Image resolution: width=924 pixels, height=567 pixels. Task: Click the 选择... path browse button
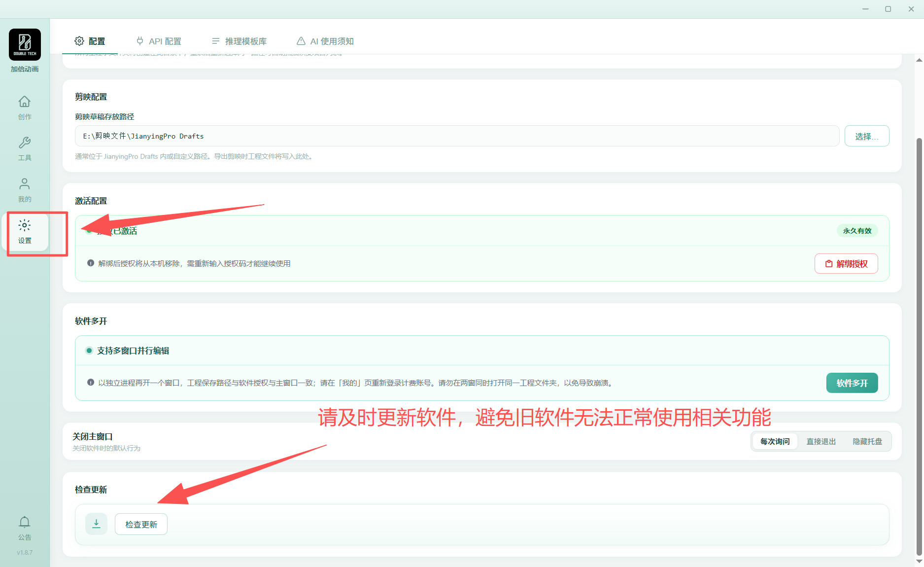coord(867,136)
